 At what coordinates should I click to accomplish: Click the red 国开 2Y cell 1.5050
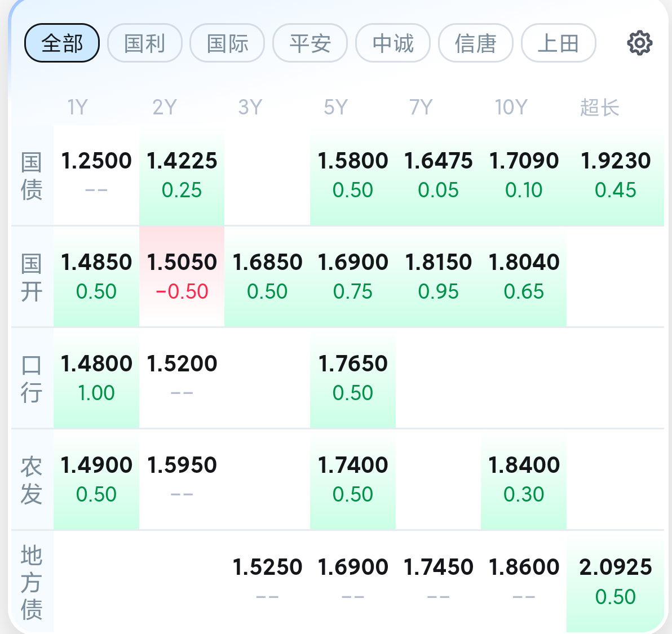tap(182, 276)
